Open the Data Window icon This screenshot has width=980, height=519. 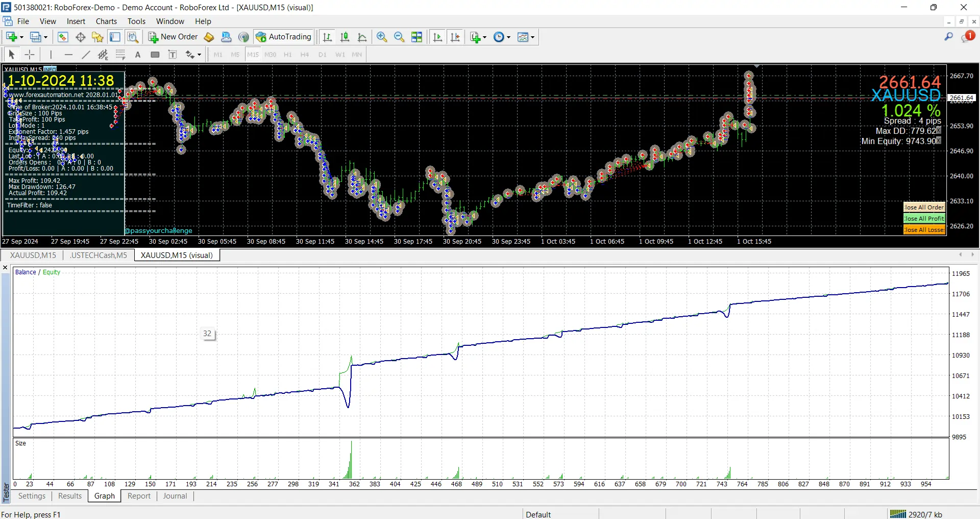point(80,37)
